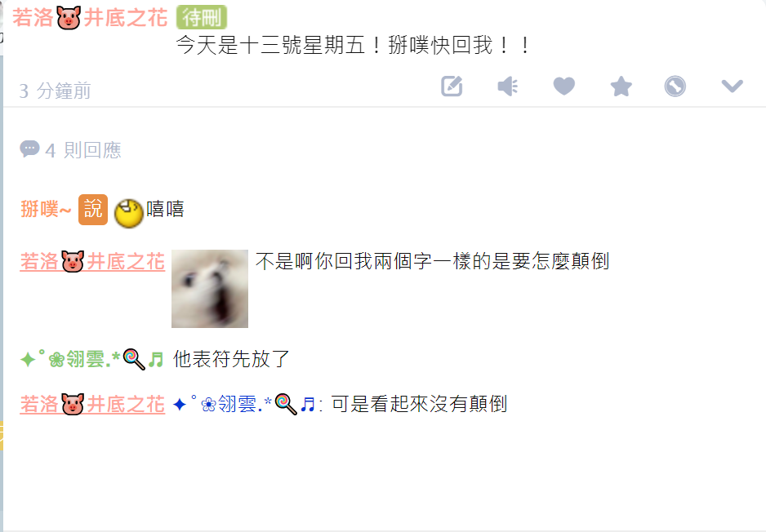Click the plurk author name at top

(90, 18)
